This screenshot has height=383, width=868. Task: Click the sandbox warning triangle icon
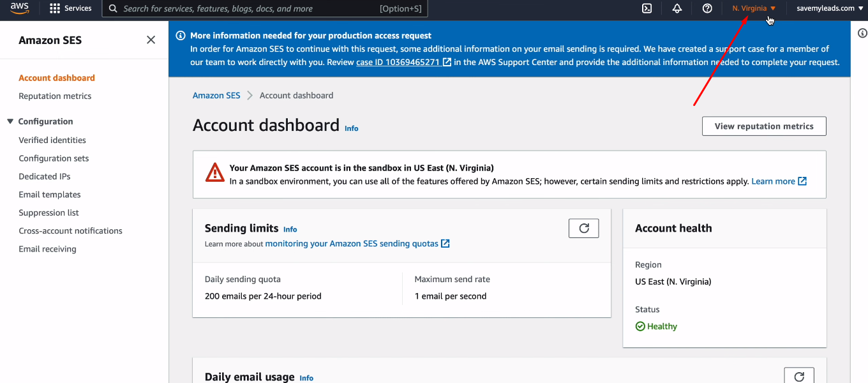tap(215, 172)
